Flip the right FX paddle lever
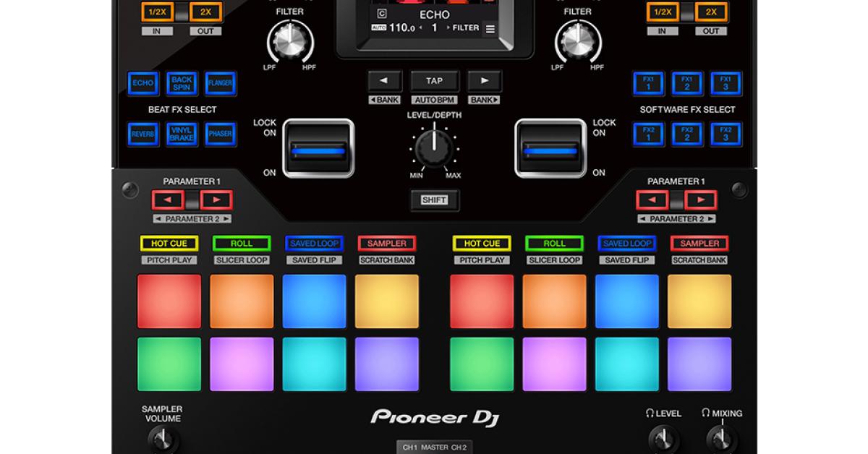Viewport: 868px width, 454px height. point(551,150)
